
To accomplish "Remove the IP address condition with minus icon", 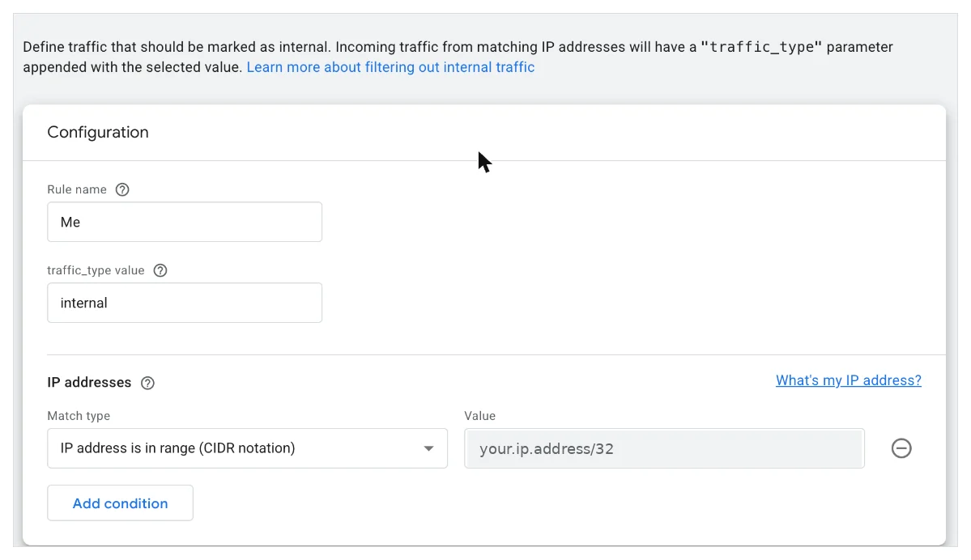I will [901, 448].
